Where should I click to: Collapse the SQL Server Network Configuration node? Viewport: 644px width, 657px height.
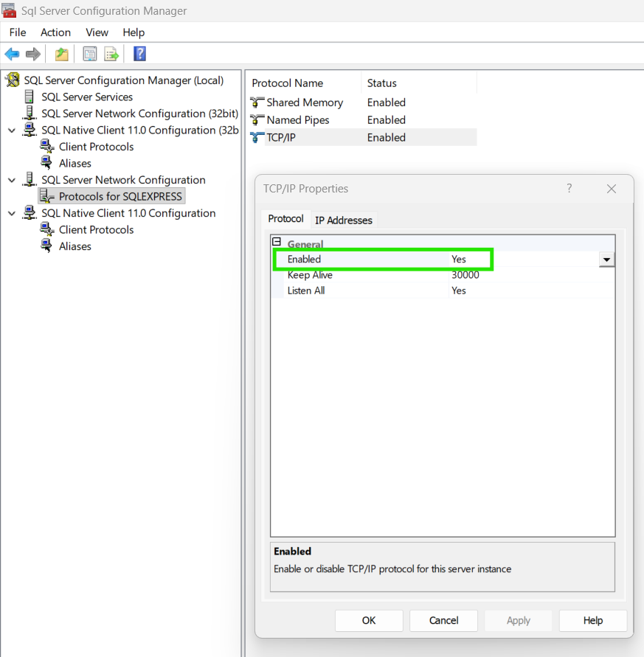pos(10,179)
